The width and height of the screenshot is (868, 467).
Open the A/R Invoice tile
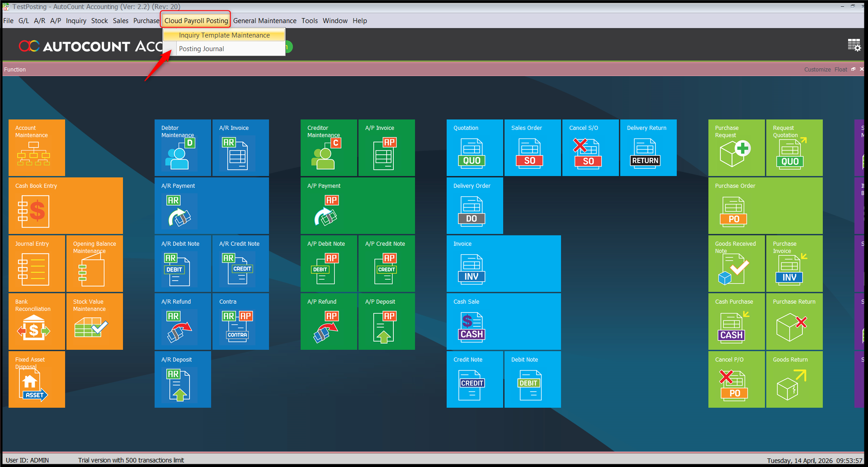[x=241, y=148]
